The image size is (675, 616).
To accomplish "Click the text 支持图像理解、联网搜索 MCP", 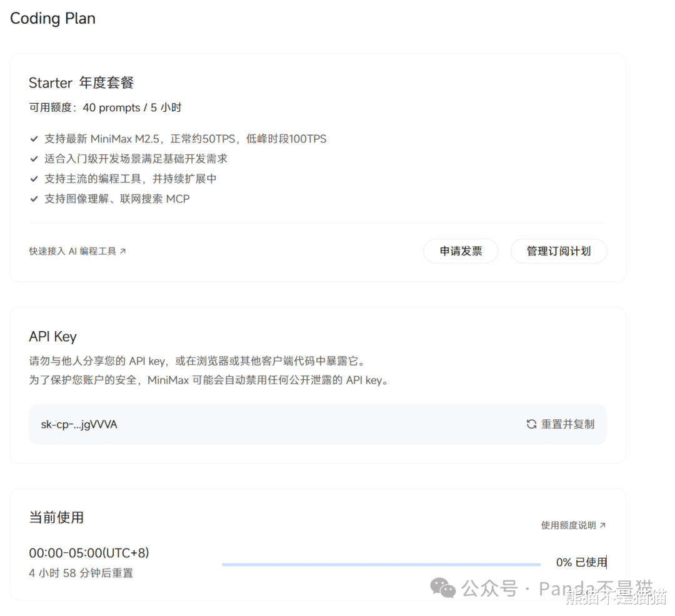I will point(117,199).
